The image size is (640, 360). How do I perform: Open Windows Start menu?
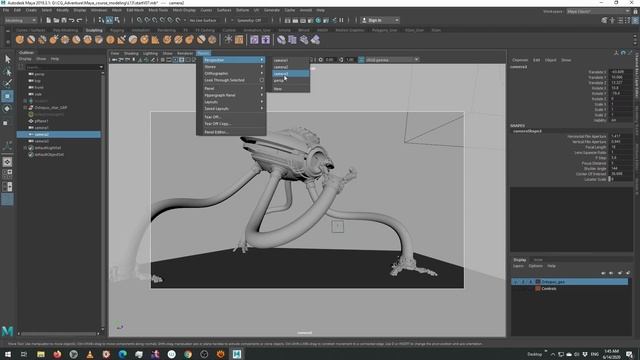(7, 354)
